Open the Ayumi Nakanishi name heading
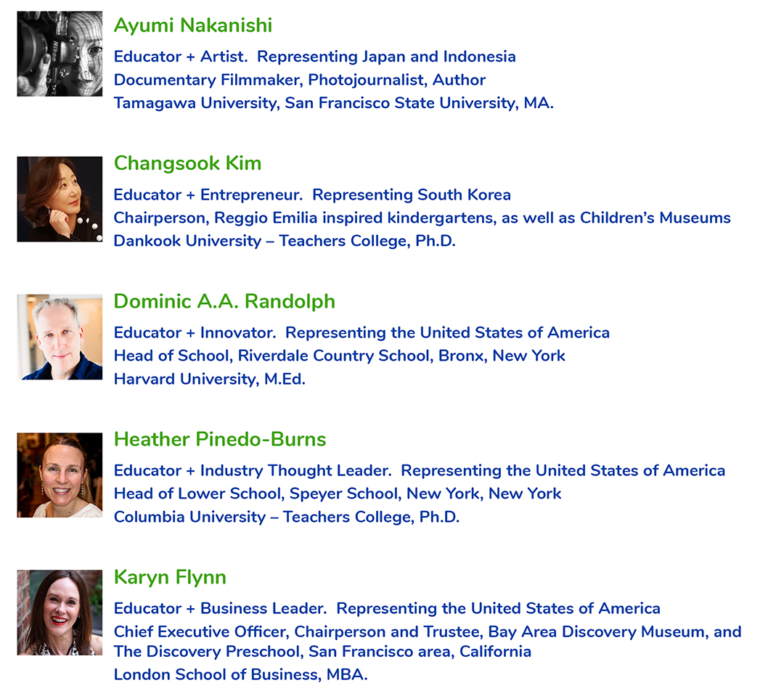 pos(193,25)
